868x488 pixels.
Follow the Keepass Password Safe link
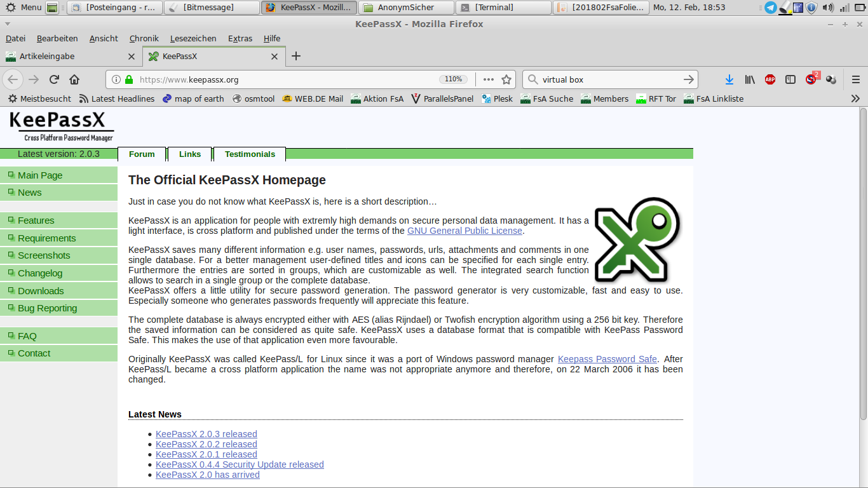click(x=607, y=359)
